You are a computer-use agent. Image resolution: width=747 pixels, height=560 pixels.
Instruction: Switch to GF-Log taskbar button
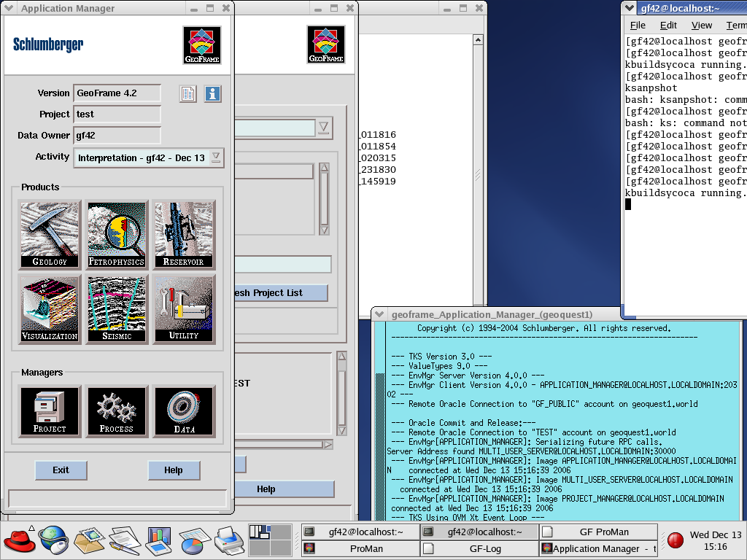pyautogui.click(x=480, y=548)
